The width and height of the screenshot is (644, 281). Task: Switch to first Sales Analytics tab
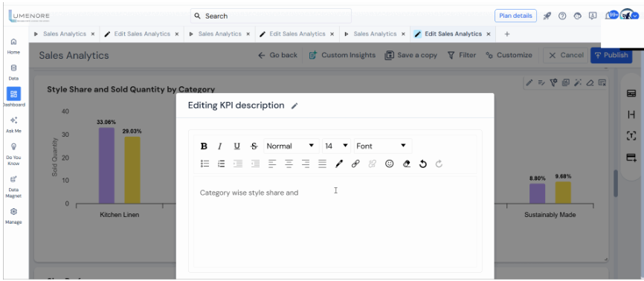(x=65, y=33)
